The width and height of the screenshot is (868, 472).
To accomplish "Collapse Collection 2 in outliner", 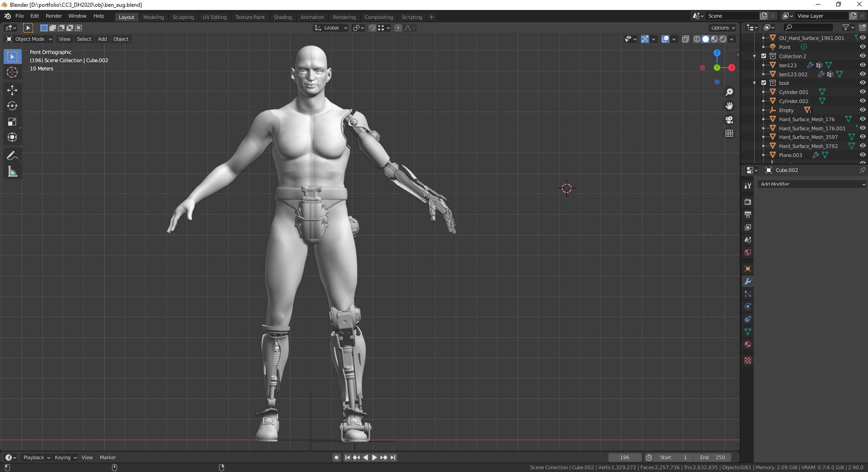I will 755,56.
